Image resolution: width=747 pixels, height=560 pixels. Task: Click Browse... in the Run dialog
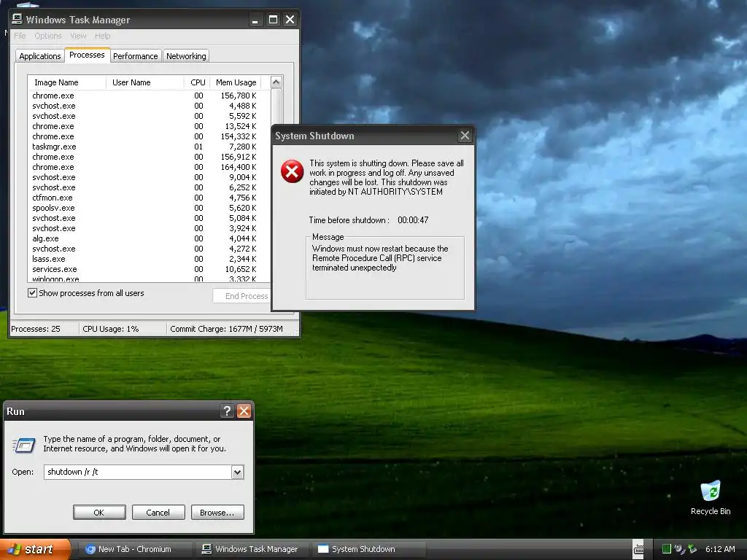tap(217, 513)
